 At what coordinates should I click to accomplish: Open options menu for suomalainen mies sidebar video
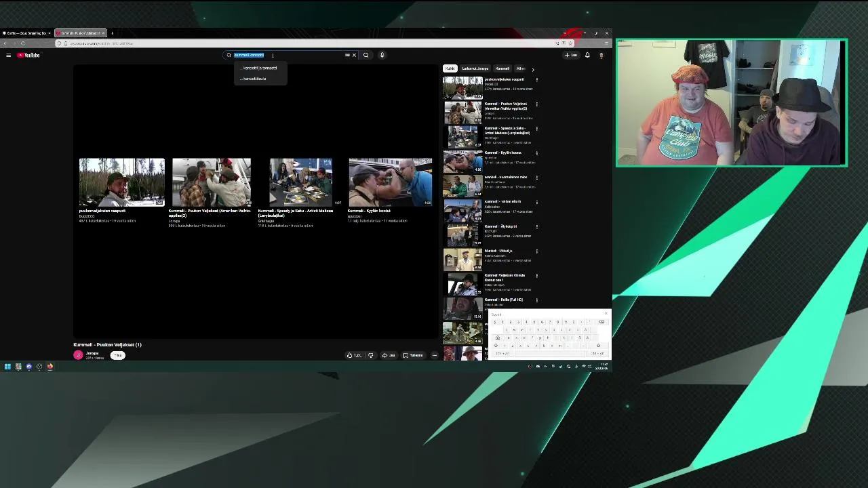(x=536, y=178)
